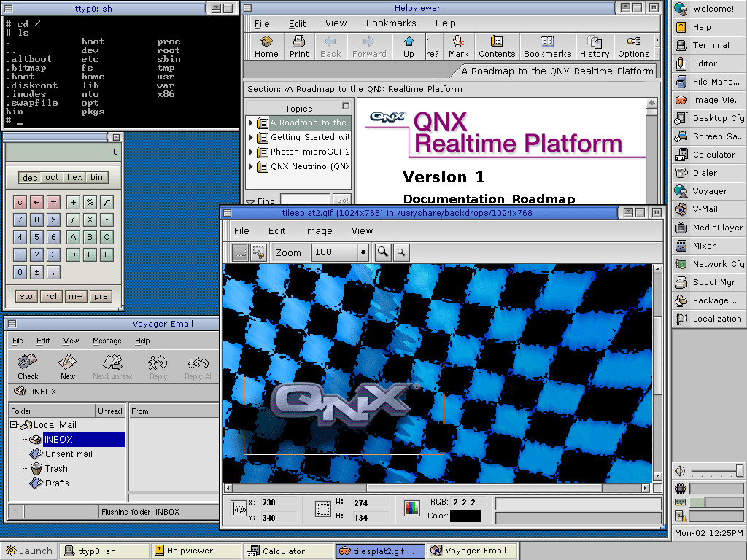Open Help menu in Voyager Email
Viewport: 747px width, 560px height.
click(x=142, y=341)
